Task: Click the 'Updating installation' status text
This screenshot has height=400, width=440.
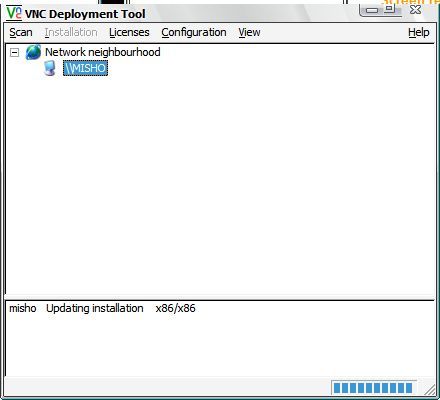Action: 95,308
